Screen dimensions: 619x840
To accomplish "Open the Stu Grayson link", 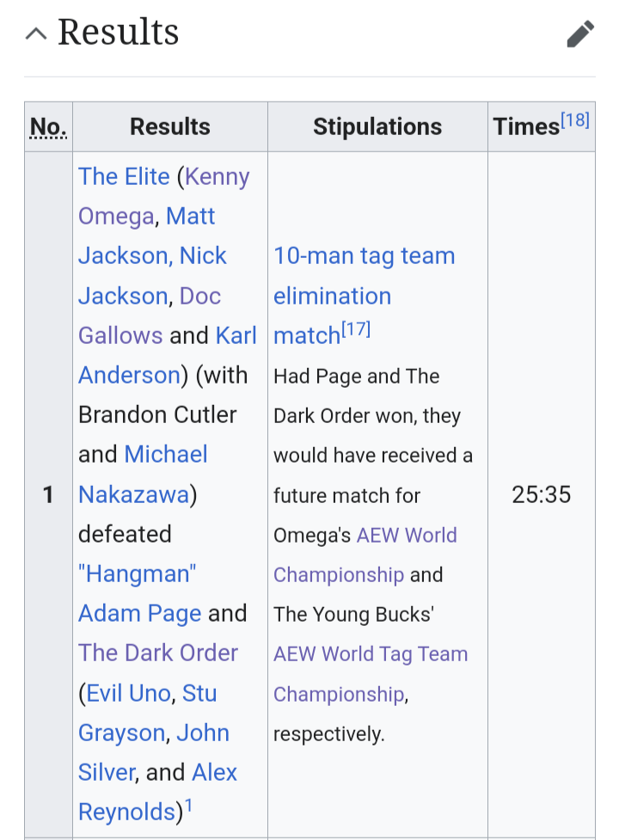I will [199, 693].
